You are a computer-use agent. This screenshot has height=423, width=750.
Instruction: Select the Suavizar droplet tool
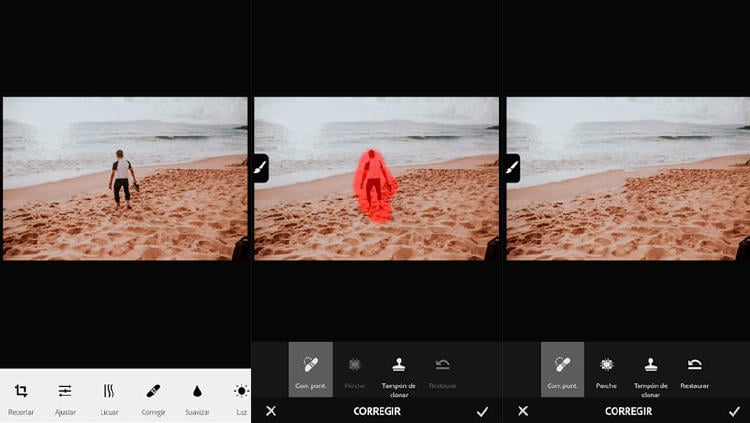(197, 392)
